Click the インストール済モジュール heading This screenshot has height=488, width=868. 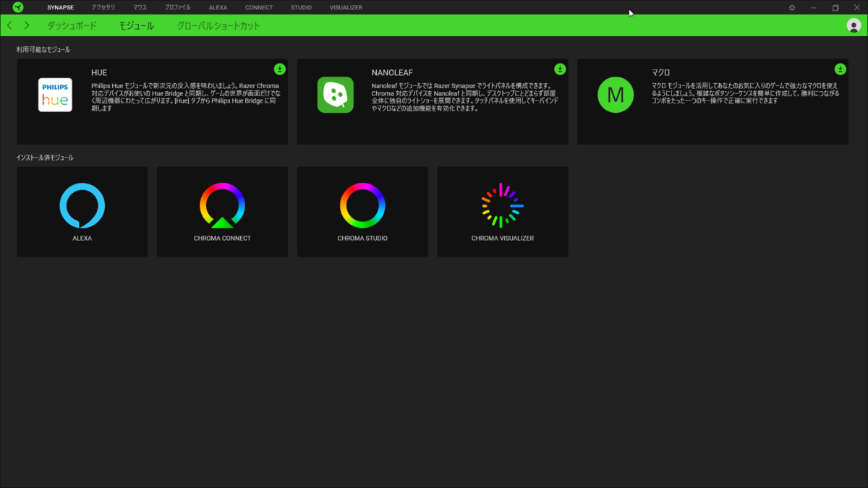45,158
